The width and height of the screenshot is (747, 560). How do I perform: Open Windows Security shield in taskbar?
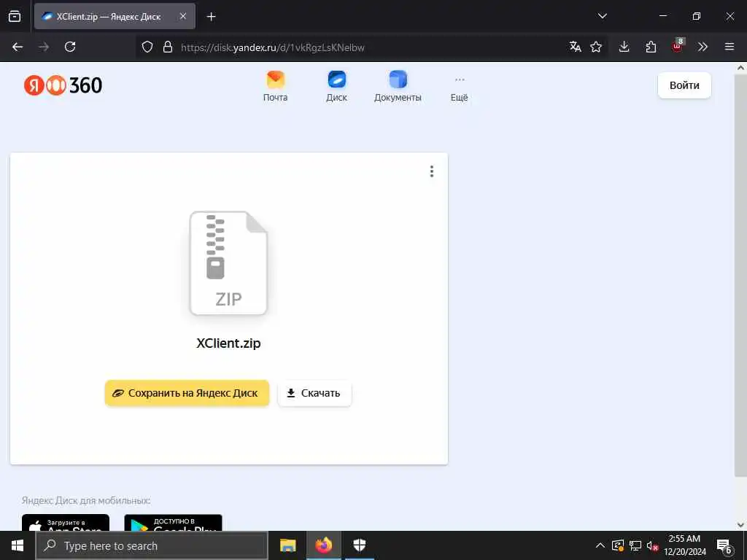click(x=360, y=545)
